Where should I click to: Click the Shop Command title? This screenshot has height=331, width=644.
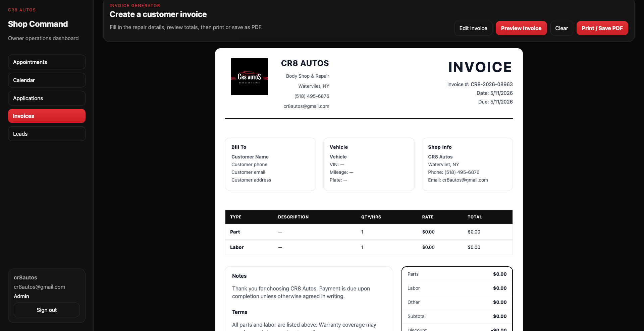click(x=38, y=24)
